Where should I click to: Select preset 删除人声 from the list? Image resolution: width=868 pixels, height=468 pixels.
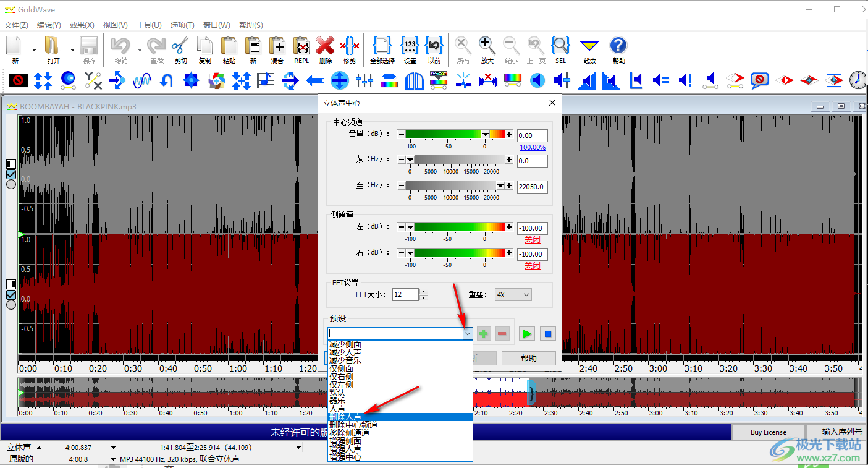click(x=400, y=417)
